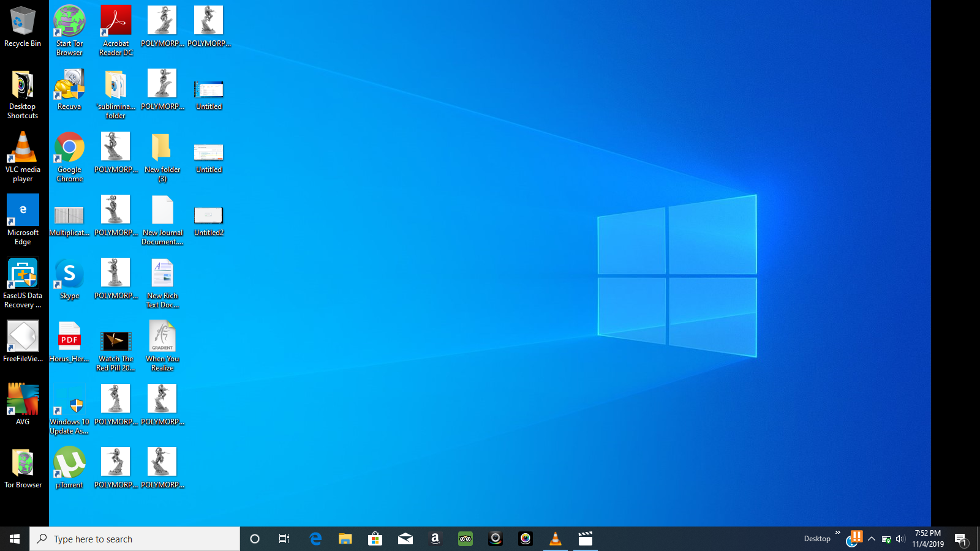
Task: Select the 'sublimina... folder icon
Action: [116, 94]
